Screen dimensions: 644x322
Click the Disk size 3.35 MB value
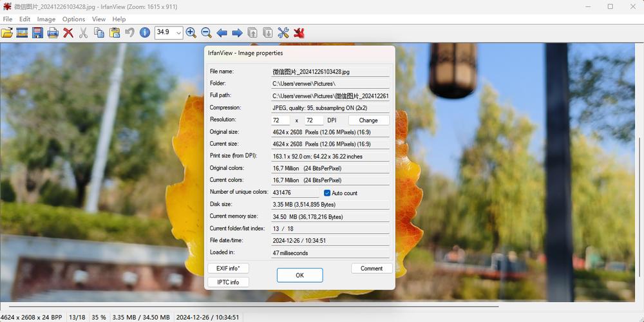pos(330,205)
